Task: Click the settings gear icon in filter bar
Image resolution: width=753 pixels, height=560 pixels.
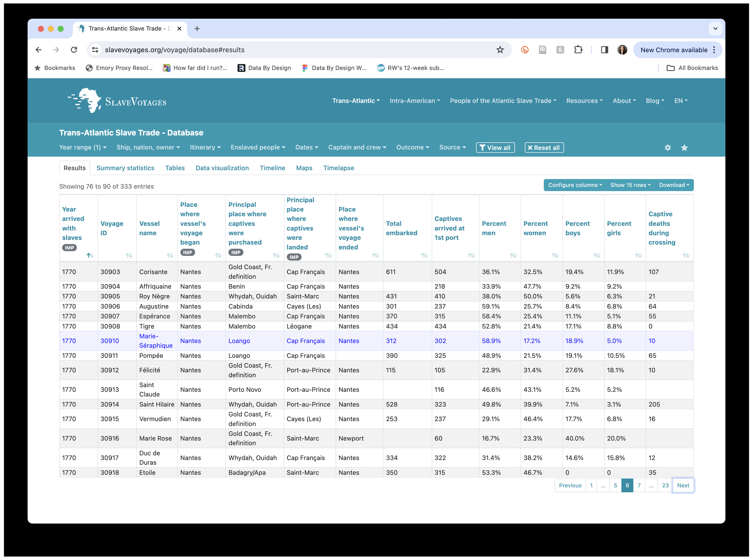Action: coord(667,148)
